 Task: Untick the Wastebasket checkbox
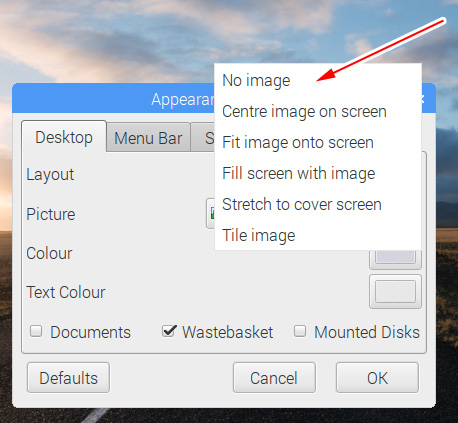(169, 331)
